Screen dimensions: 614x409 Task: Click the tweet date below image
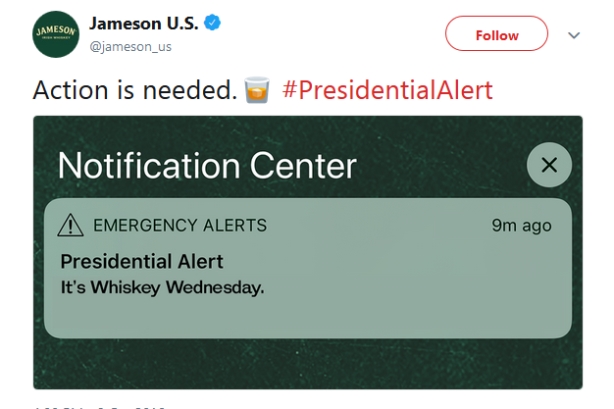pos(100,407)
